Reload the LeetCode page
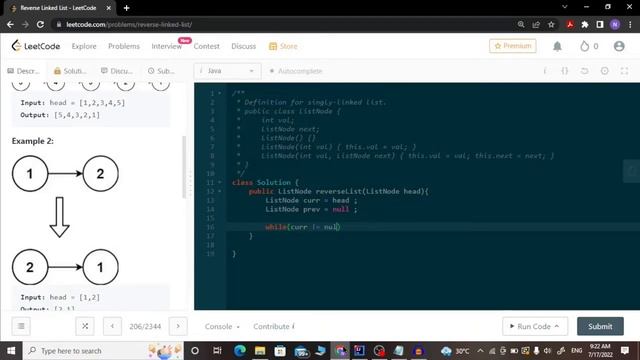Image resolution: width=640 pixels, height=360 pixels. [x=40, y=24]
